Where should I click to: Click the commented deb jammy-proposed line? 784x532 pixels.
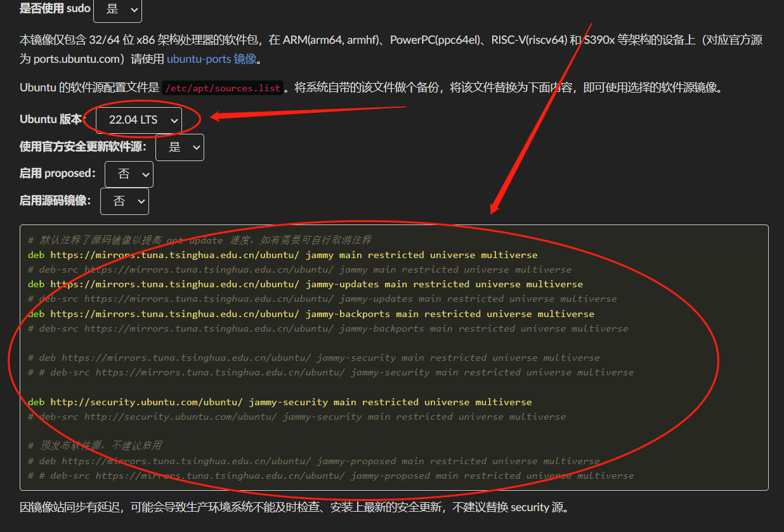[313, 461]
